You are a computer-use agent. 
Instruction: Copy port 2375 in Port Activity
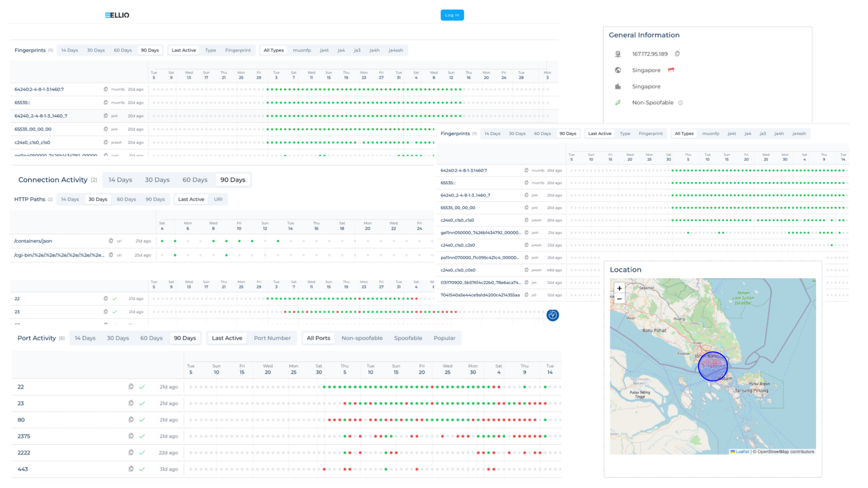click(x=131, y=436)
